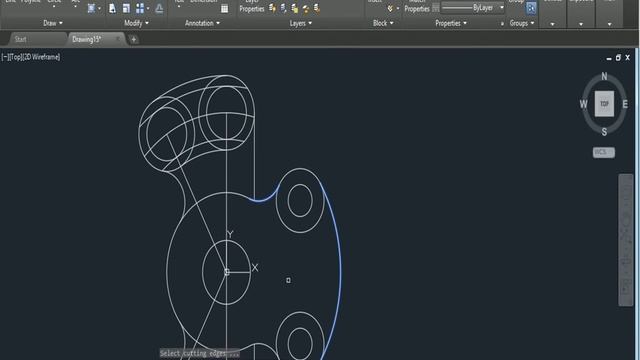Expand the Layers panel
The image size is (640, 360).
[301, 23]
